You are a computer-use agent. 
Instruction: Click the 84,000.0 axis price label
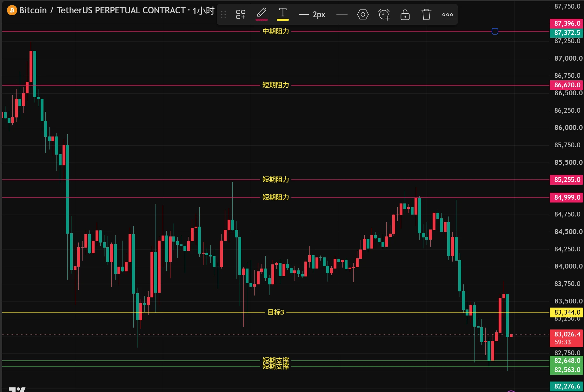(568, 266)
